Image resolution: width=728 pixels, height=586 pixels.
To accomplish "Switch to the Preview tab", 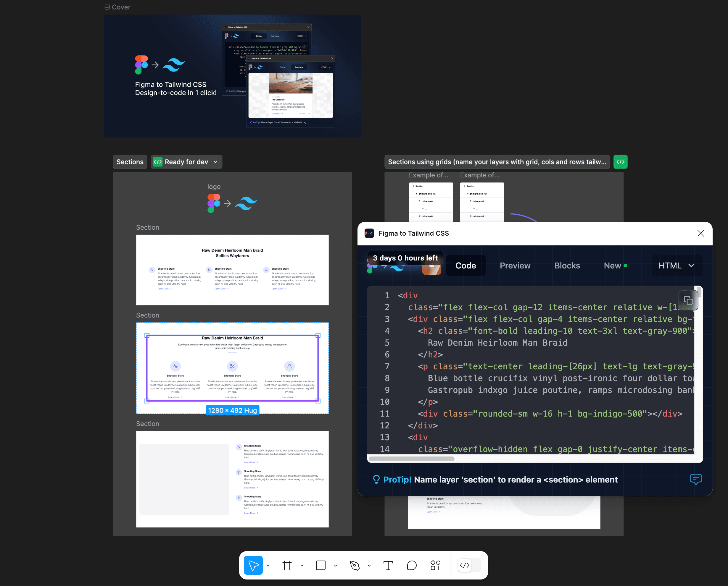I will coord(515,266).
